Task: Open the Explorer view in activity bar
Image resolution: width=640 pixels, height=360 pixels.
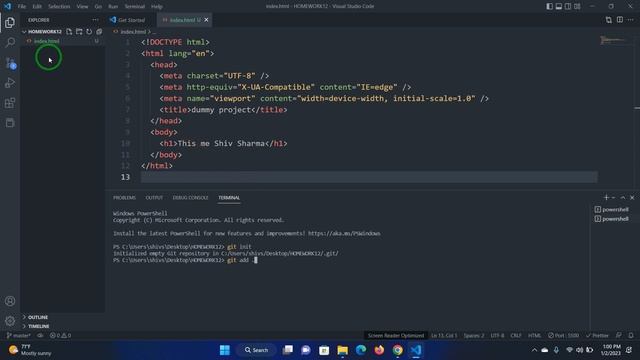Action: (10, 22)
